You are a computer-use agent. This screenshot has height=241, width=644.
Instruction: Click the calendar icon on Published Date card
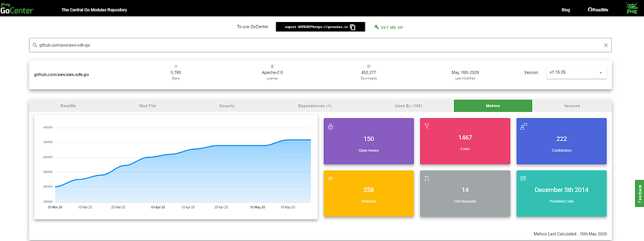[x=523, y=178]
